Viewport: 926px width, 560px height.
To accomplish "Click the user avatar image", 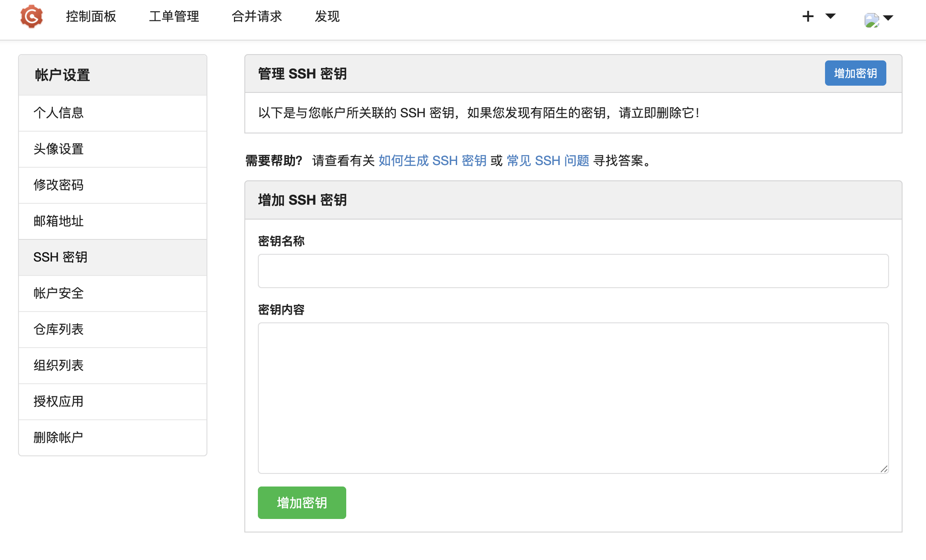I will pyautogui.click(x=871, y=20).
